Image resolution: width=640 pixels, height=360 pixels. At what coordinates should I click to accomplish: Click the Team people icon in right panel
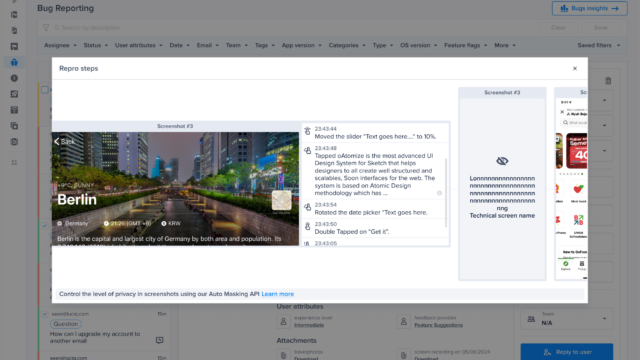pos(531,319)
